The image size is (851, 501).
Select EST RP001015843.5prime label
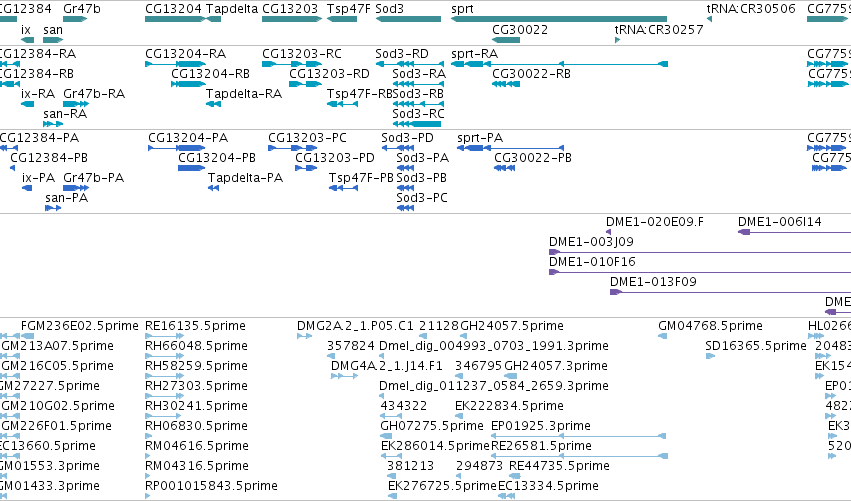211,486
